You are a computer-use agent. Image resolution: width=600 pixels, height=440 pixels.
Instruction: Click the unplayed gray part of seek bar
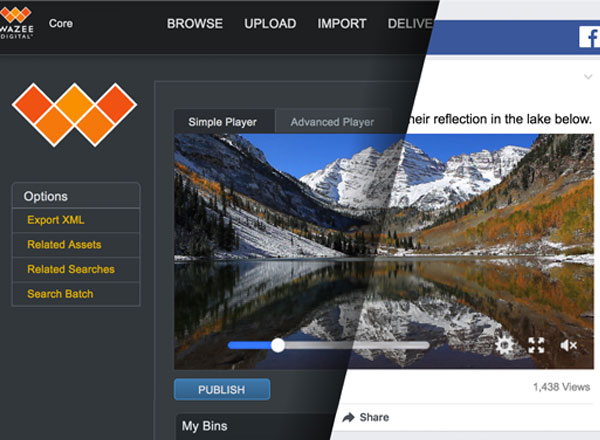(357, 345)
